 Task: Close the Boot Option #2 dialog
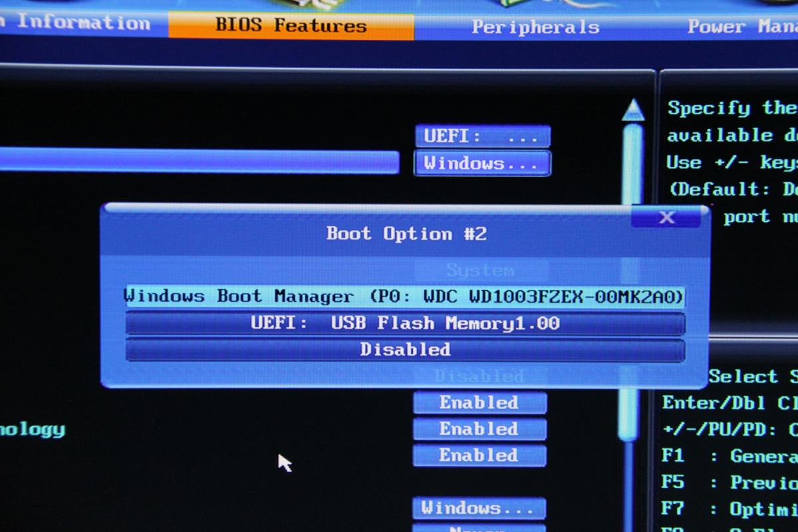[x=666, y=217]
